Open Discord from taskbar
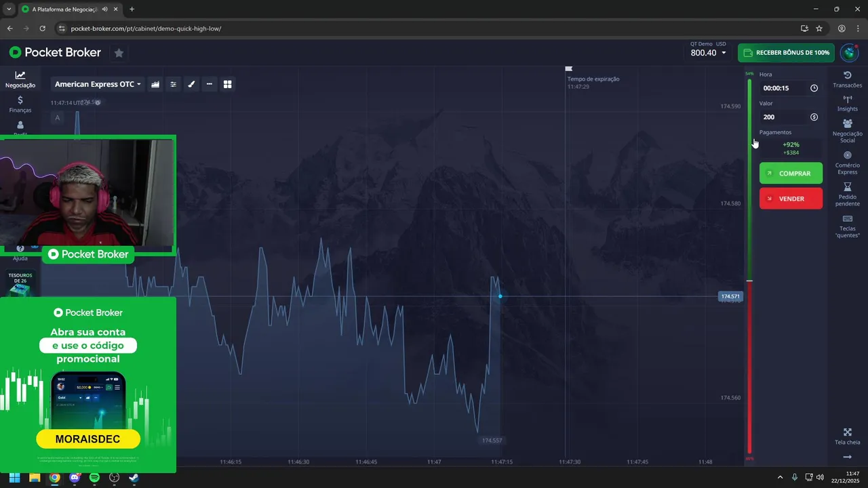Screen dimensions: 868x488 [x=75, y=477]
